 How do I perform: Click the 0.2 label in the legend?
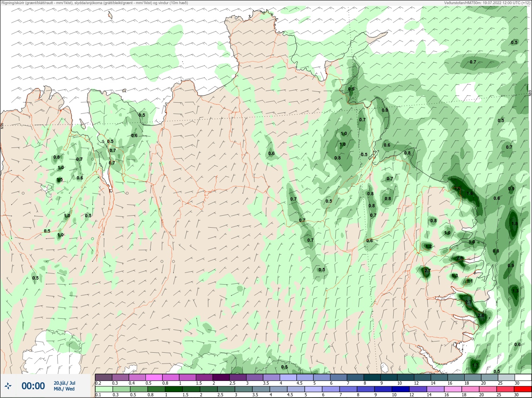tap(98, 383)
